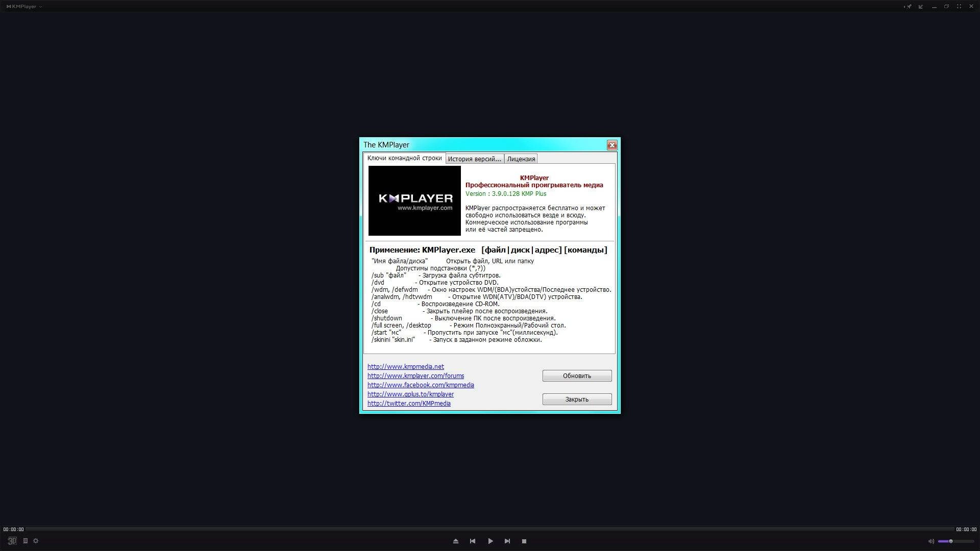Click the total time display at right
980x551 pixels.
(966, 530)
